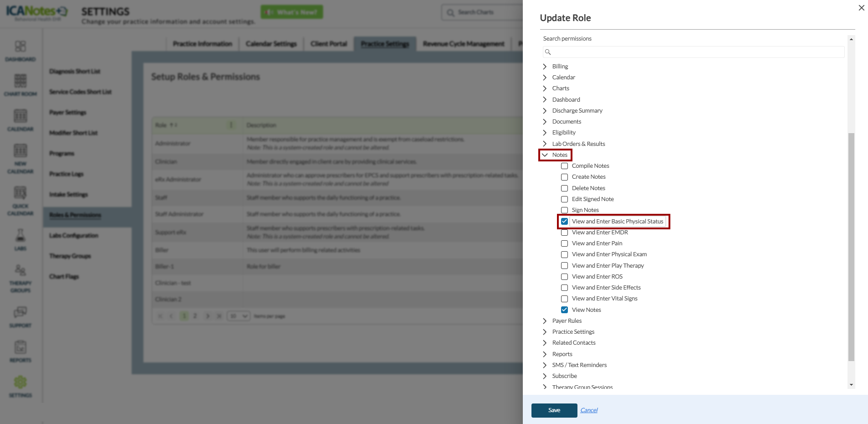The width and height of the screenshot is (868, 424).
Task: Close the Update Role panel
Action: tap(861, 8)
